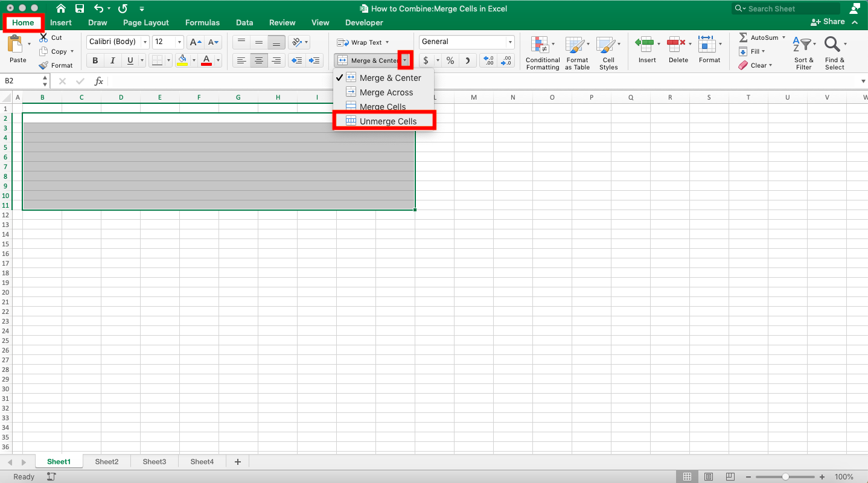Open Conditional Formatting
The image size is (868, 483).
pos(542,53)
